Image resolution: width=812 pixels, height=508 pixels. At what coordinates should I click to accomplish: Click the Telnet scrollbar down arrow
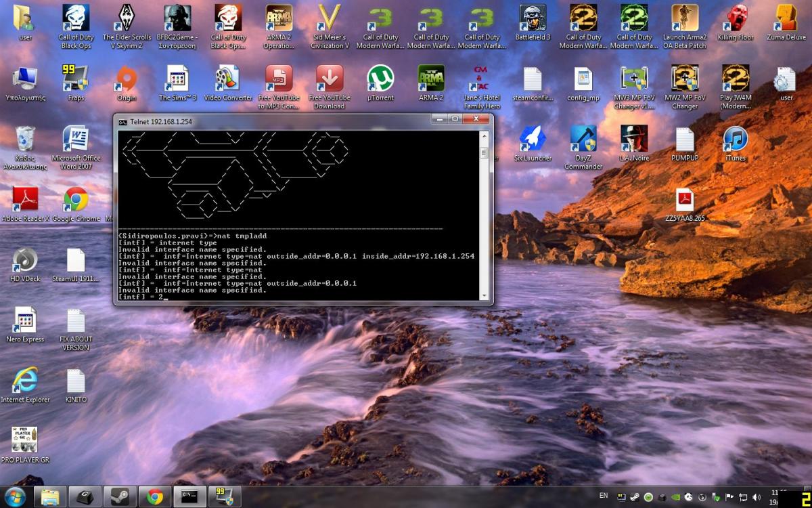(484, 295)
